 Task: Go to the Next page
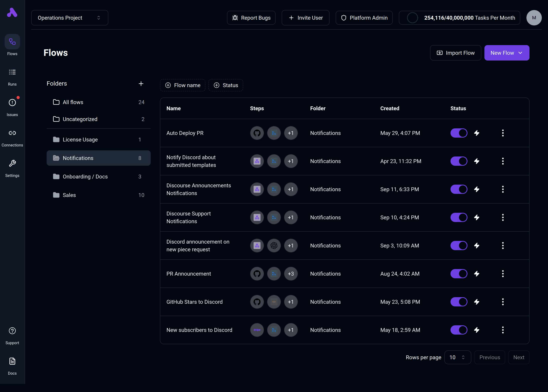pos(519,357)
